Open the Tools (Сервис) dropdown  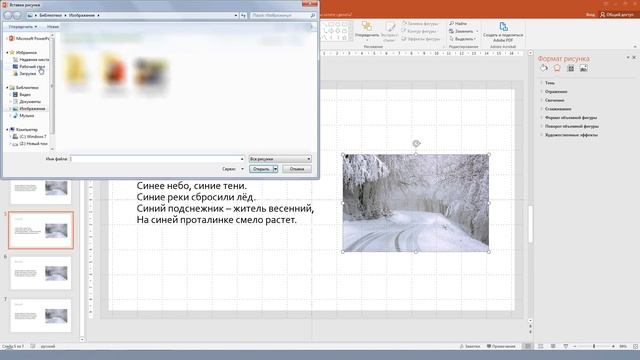click(233, 169)
